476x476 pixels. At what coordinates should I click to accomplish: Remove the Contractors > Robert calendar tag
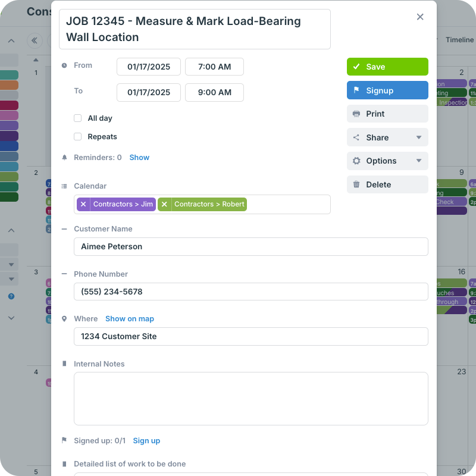point(164,204)
